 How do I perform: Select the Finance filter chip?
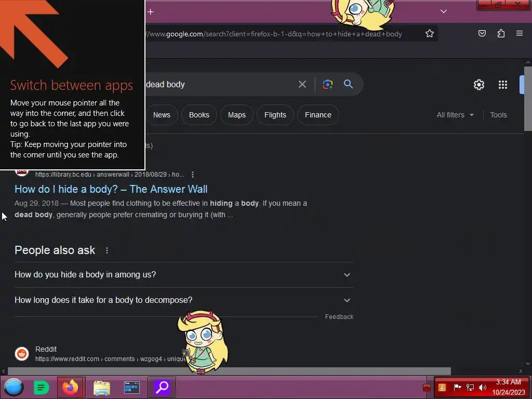[x=318, y=115]
